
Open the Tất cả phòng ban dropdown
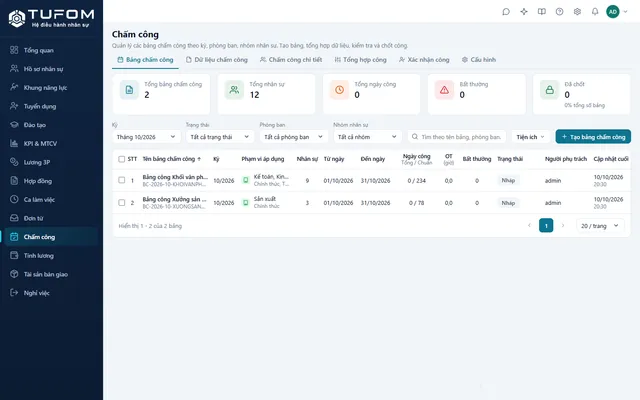pos(293,137)
